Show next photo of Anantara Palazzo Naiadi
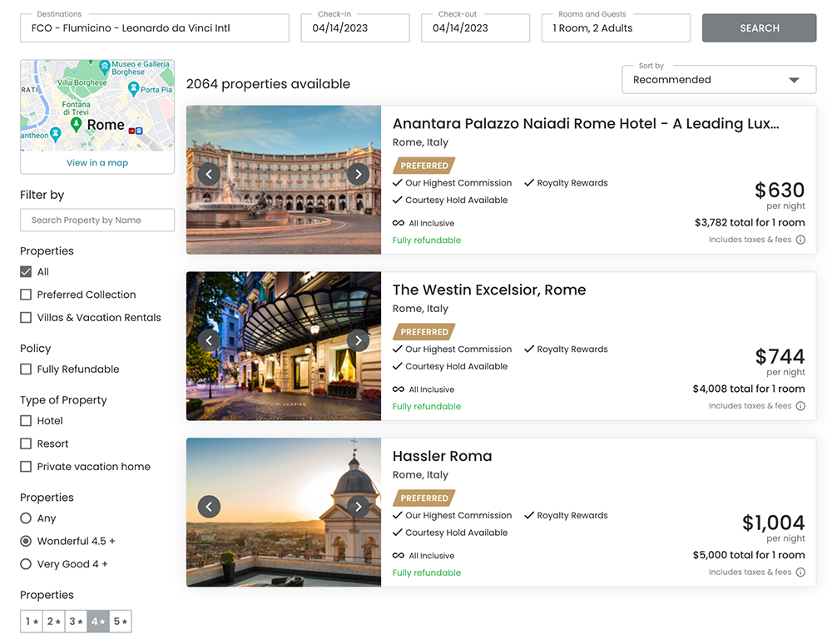This screenshot has width=832, height=644. [x=358, y=174]
